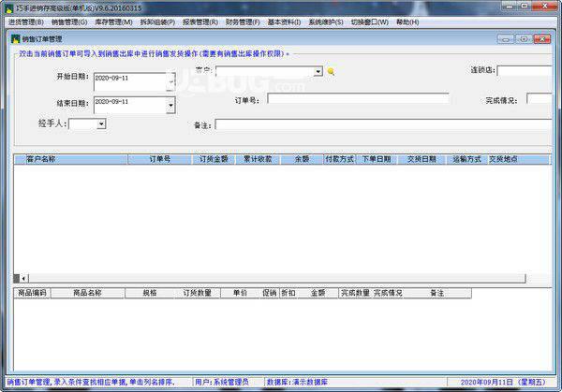562x392 pixels.
Task: Open the 销售管理(G) menu
Action: pyautogui.click(x=69, y=22)
